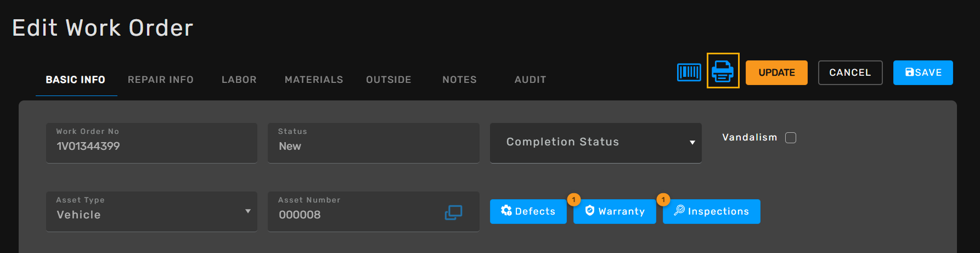Click the Cancel button
Image resolution: width=980 pixels, height=253 pixels.
point(850,72)
